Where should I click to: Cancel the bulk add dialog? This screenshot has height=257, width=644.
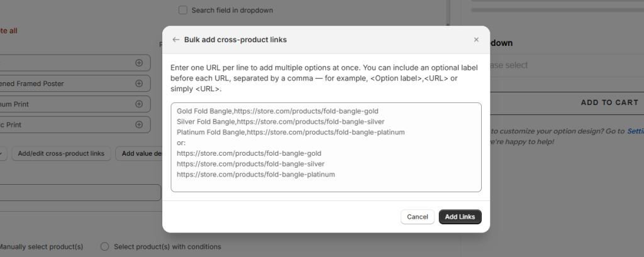coord(417,217)
